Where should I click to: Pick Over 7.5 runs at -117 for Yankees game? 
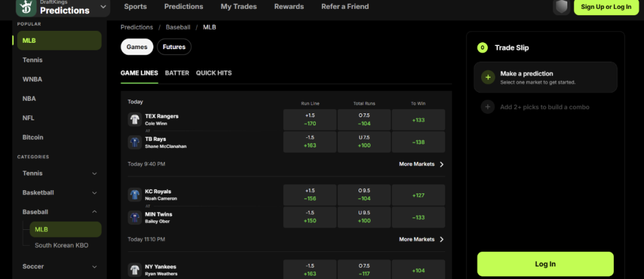(364, 270)
